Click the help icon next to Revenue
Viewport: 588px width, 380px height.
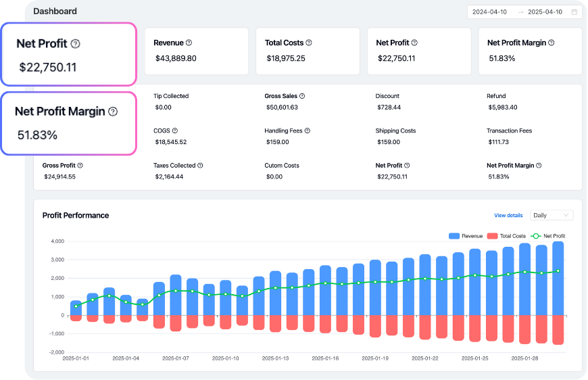pos(189,43)
